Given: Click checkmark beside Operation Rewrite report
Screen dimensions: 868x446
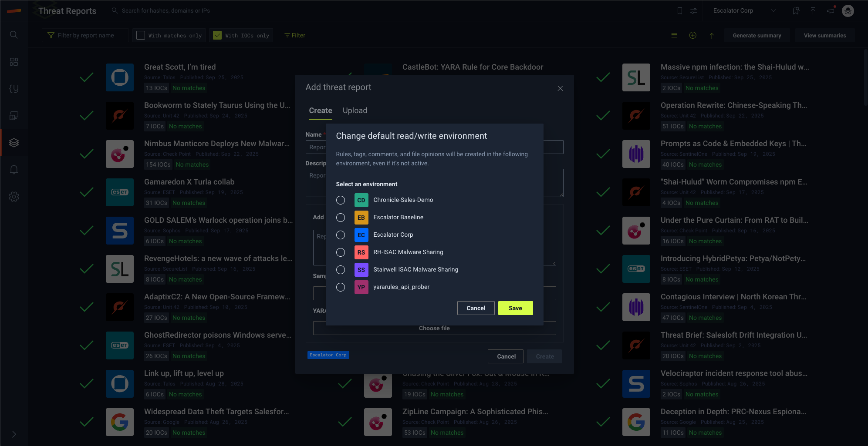Looking at the screenshot, I should pyautogui.click(x=603, y=116).
